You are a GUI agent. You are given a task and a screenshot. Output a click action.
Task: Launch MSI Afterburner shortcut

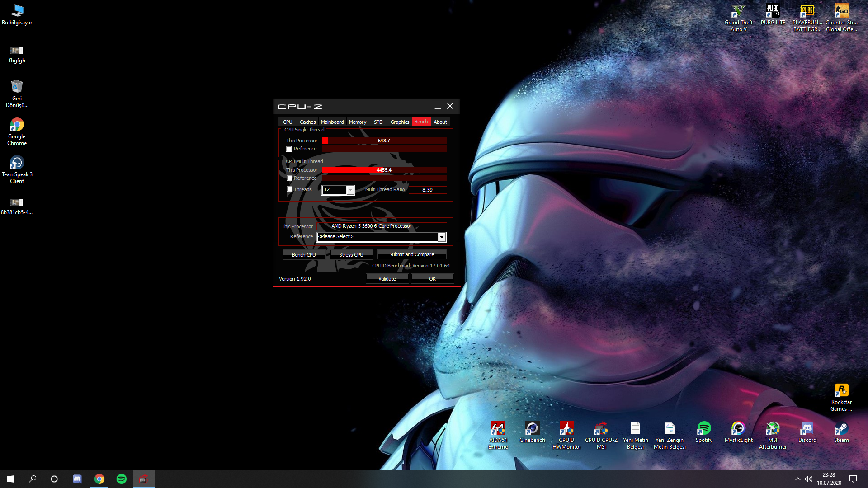(773, 435)
